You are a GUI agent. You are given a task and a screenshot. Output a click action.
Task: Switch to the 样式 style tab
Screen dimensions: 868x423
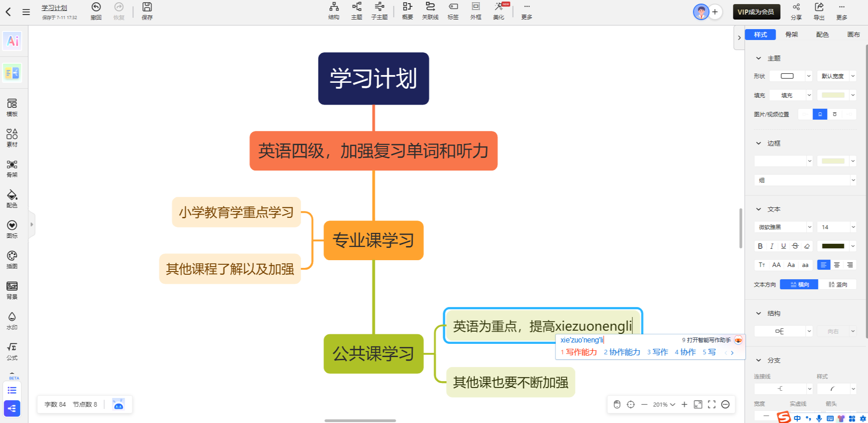click(760, 35)
